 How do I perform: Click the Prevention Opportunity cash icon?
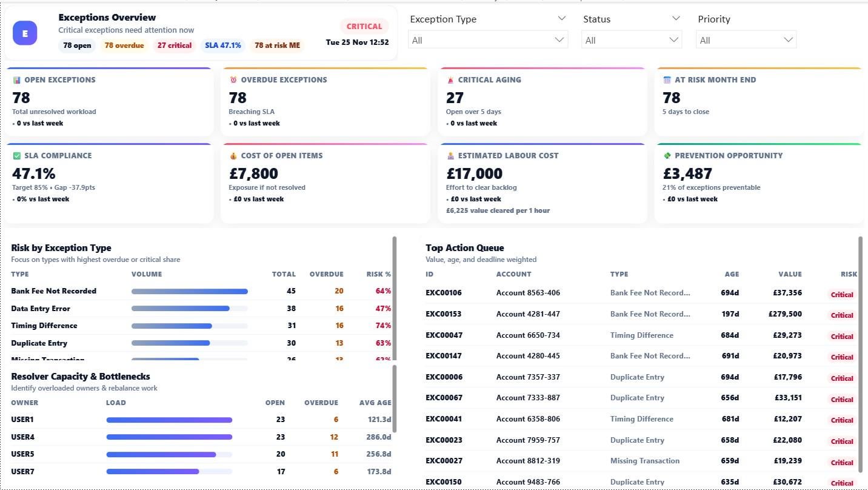pyautogui.click(x=667, y=156)
